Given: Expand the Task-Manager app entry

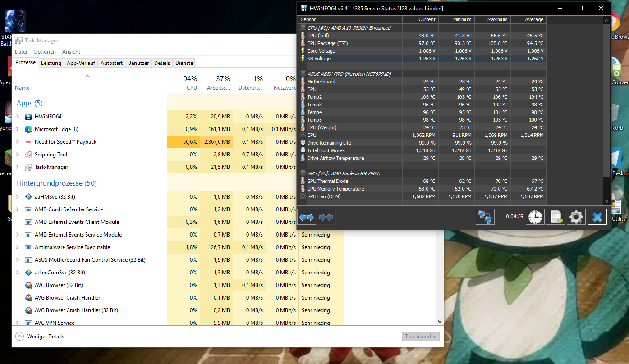Looking at the screenshot, I should (18, 167).
